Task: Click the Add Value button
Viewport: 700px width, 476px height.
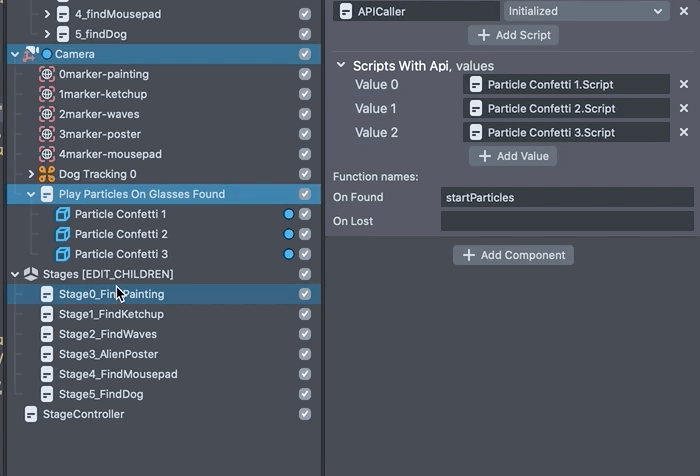Action: pyautogui.click(x=513, y=156)
